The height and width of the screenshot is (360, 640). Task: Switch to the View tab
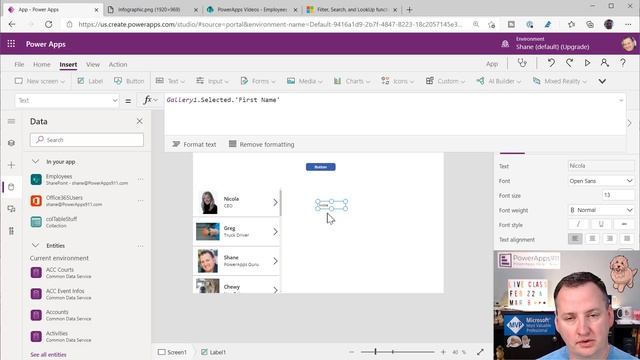[93, 64]
